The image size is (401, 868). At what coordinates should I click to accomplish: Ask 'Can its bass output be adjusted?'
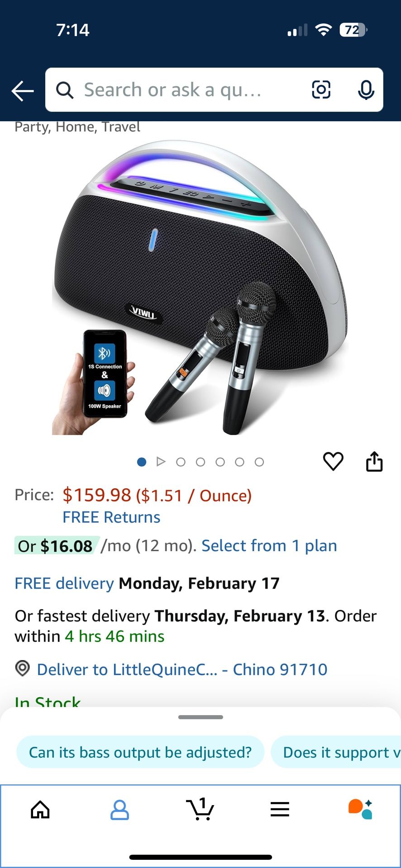(140, 752)
